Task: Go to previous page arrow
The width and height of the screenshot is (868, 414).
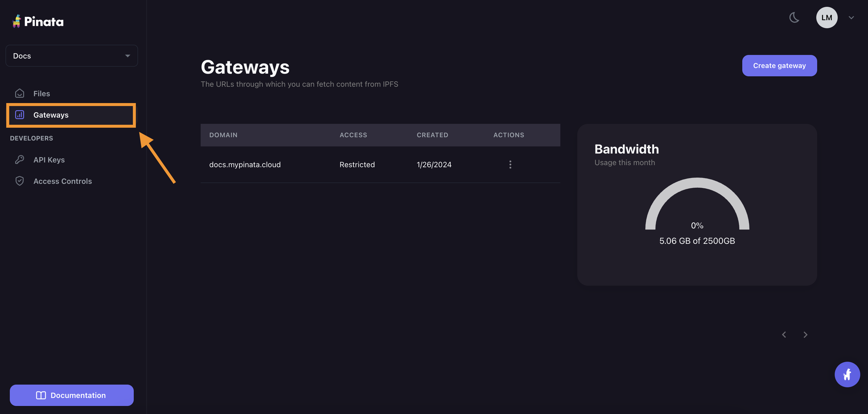Action: (x=784, y=335)
